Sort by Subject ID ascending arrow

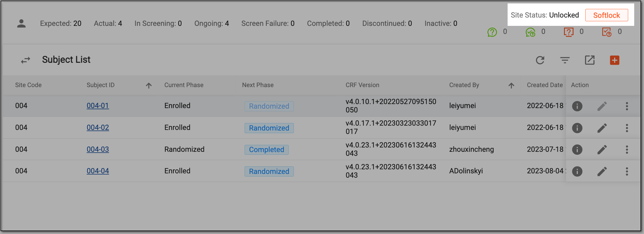(149, 85)
